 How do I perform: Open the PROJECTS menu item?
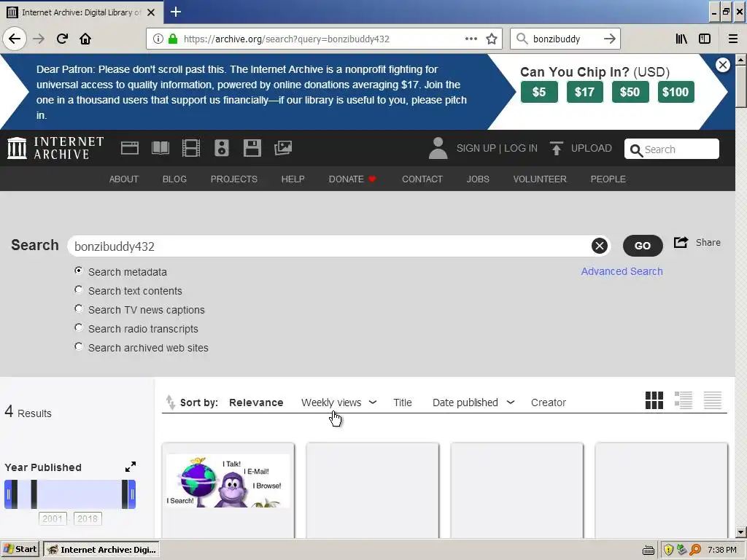[x=234, y=179]
